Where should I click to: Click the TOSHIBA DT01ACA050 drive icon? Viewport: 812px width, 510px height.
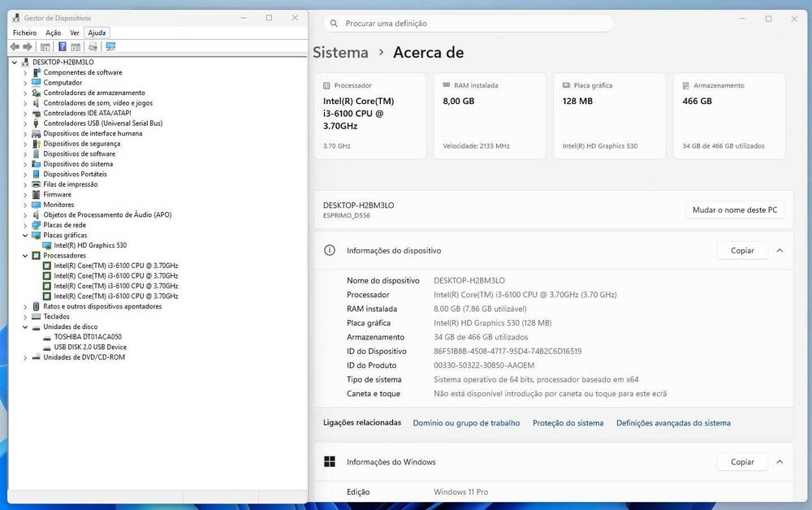[47, 337]
